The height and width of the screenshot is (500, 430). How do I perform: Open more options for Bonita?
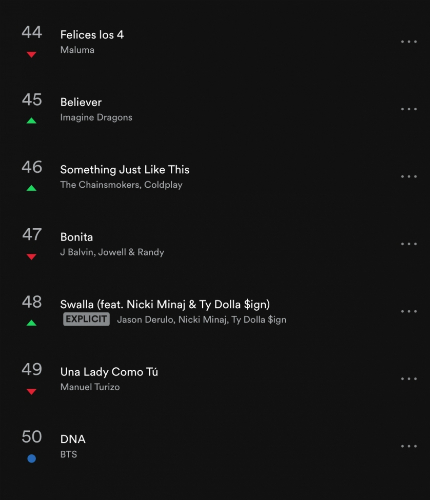(409, 244)
